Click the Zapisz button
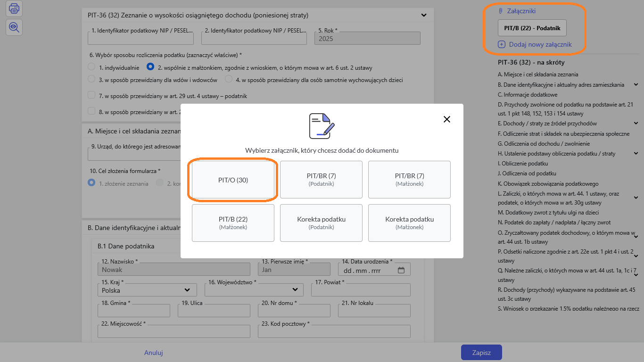The height and width of the screenshot is (362, 644). 481,353
